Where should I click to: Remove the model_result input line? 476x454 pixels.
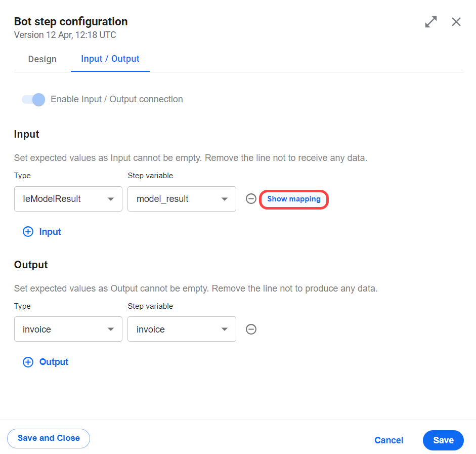(251, 199)
